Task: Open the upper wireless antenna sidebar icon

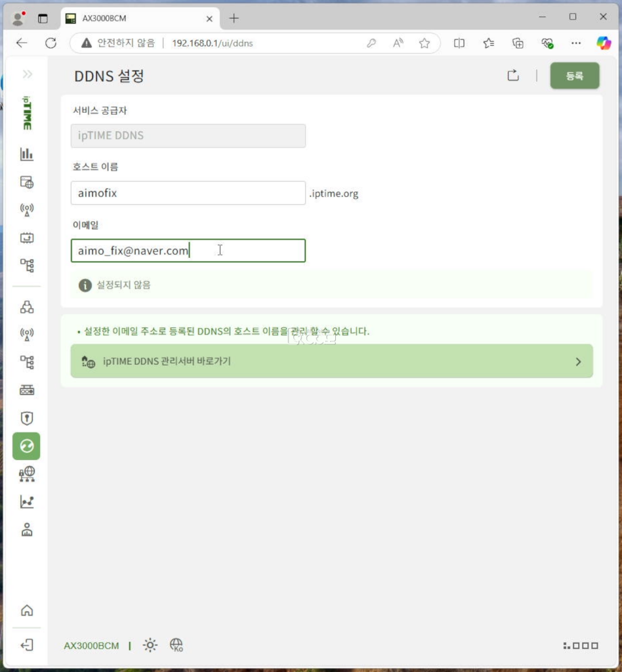Action: click(x=27, y=209)
